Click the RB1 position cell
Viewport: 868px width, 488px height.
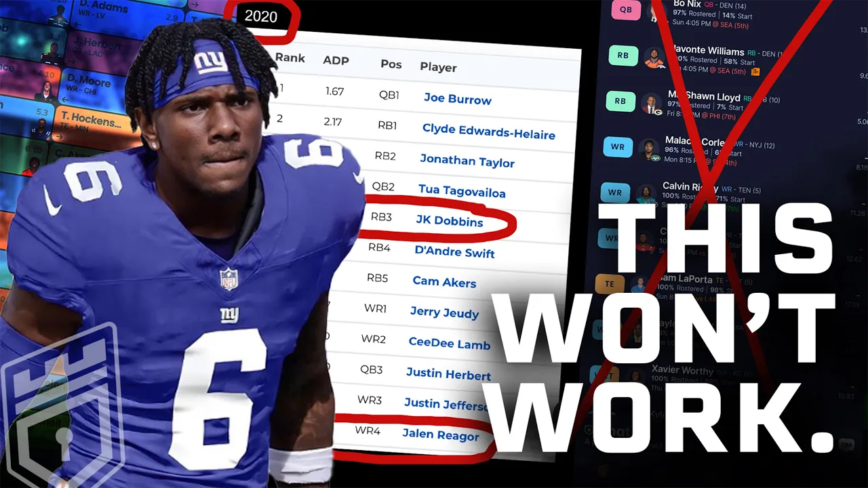click(387, 125)
